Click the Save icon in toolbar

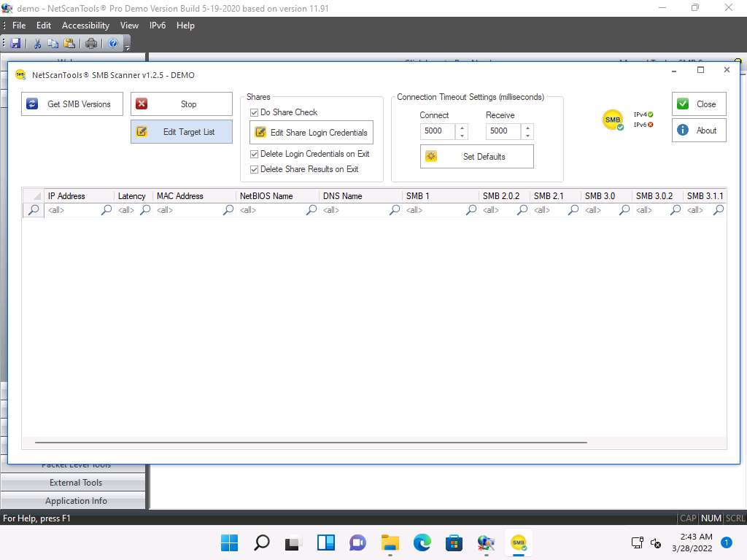tap(15, 43)
